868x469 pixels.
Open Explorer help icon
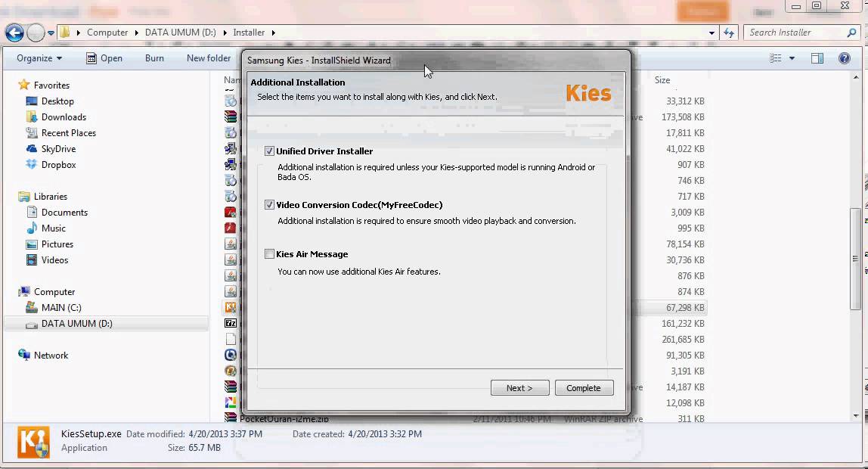pos(845,58)
